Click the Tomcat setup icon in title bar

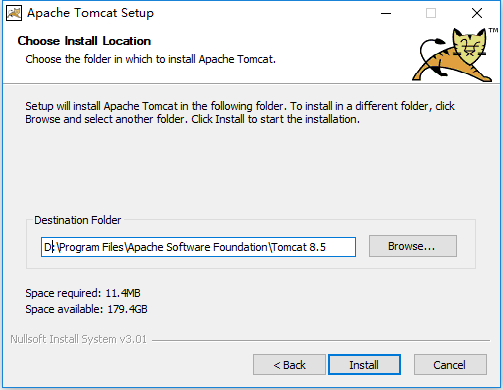coord(14,13)
